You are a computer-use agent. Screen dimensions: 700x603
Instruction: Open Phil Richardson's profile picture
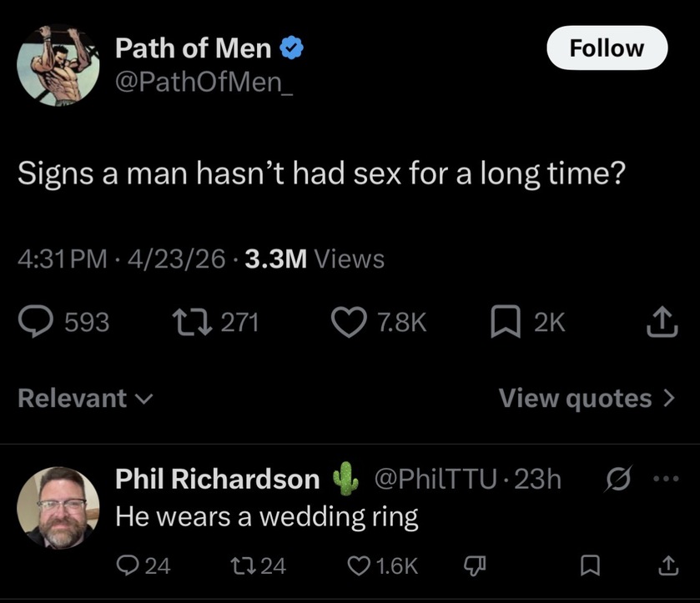[58, 507]
